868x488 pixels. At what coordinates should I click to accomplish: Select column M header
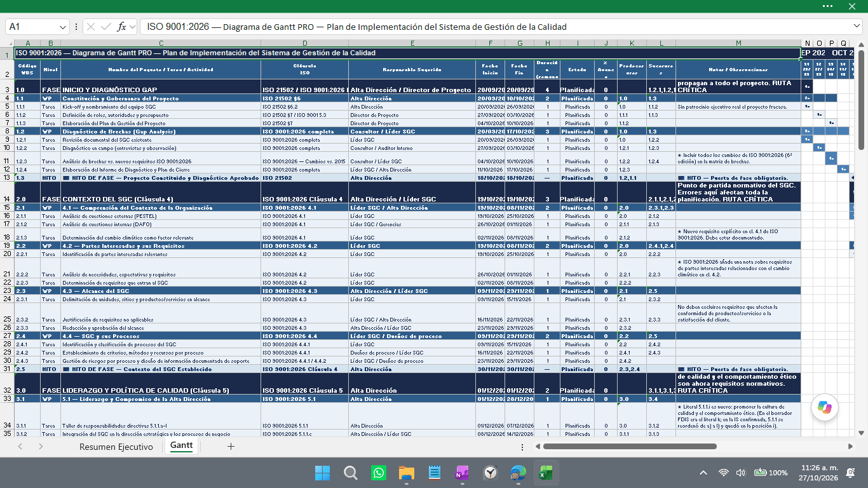(x=738, y=43)
